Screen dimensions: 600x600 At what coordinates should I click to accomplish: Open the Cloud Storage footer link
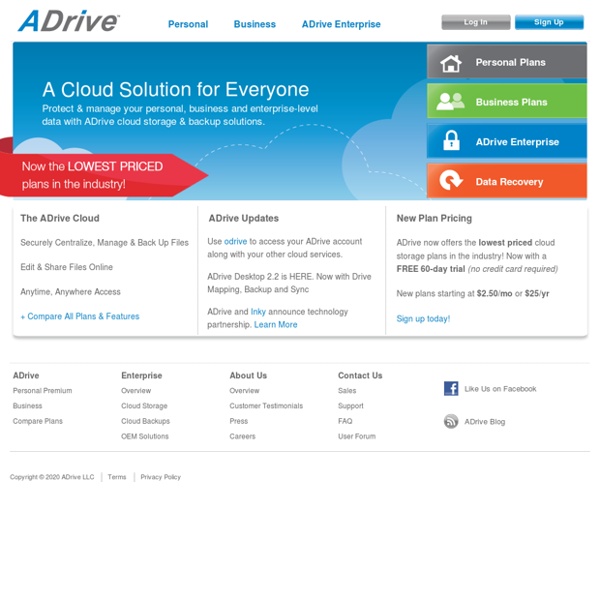pyautogui.click(x=144, y=406)
